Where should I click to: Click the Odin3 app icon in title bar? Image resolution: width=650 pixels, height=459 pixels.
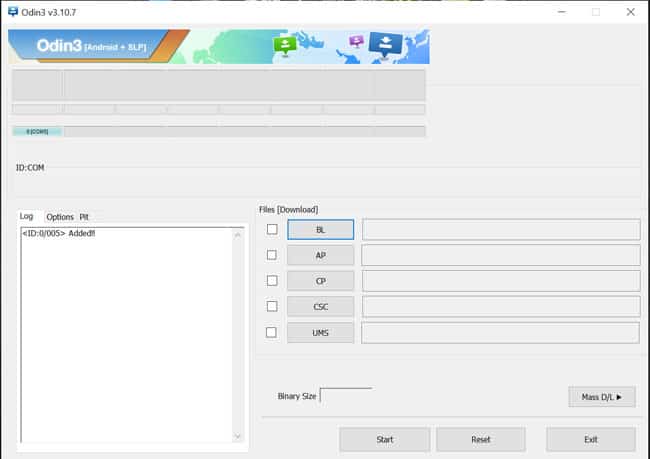(12, 11)
